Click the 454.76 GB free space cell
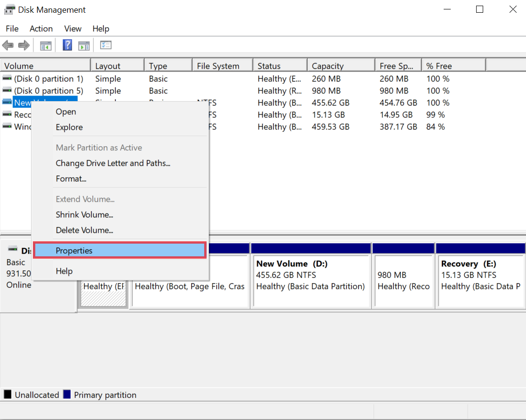This screenshot has width=526, height=420. 398,103
